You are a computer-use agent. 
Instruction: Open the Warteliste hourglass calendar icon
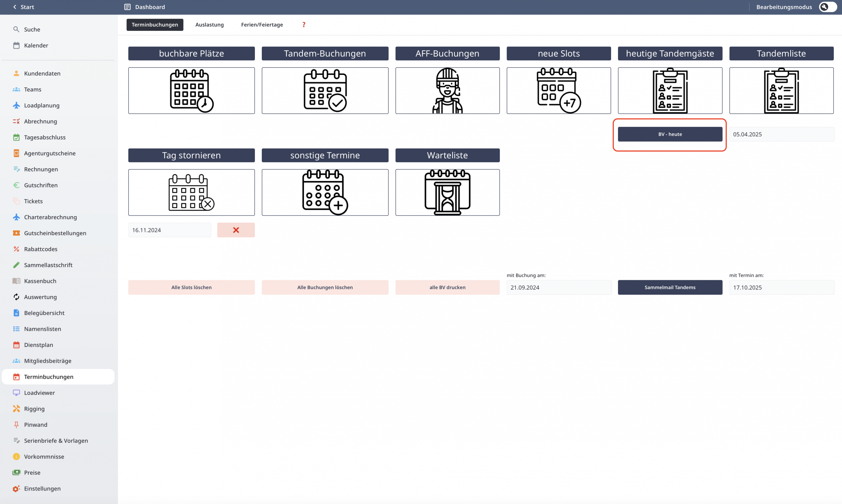pyautogui.click(x=447, y=192)
